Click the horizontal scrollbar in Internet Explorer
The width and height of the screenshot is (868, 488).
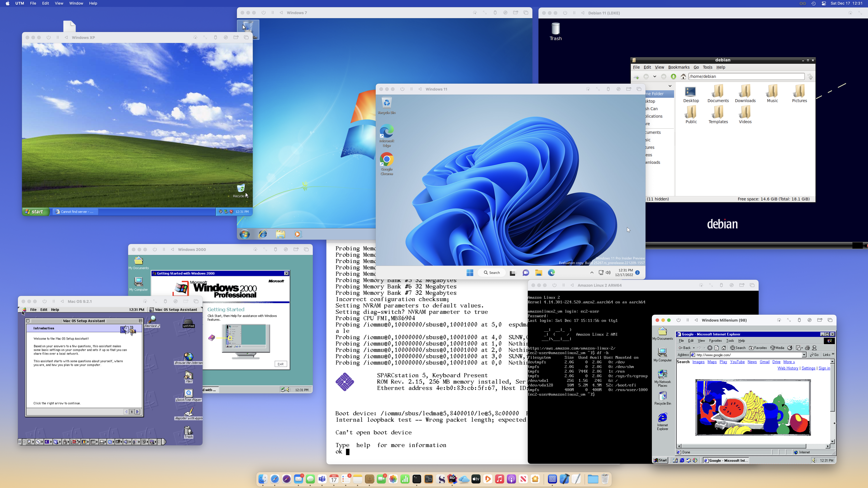click(753, 446)
